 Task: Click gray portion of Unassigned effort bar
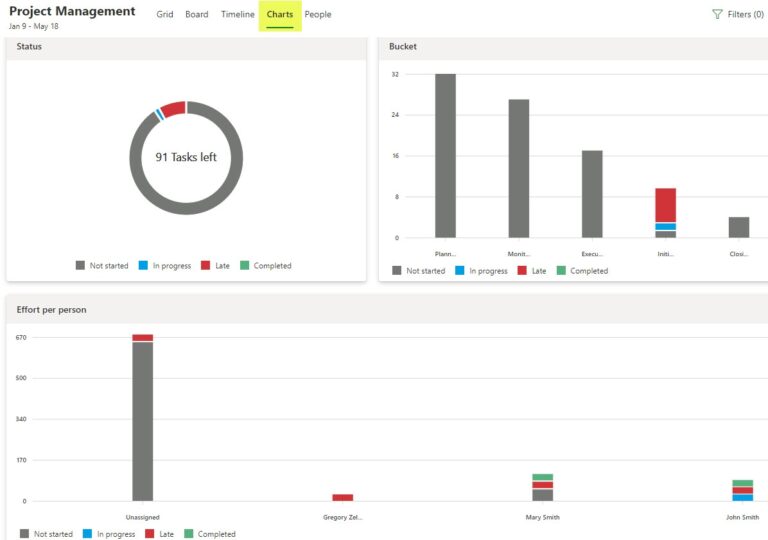click(x=143, y=421)
